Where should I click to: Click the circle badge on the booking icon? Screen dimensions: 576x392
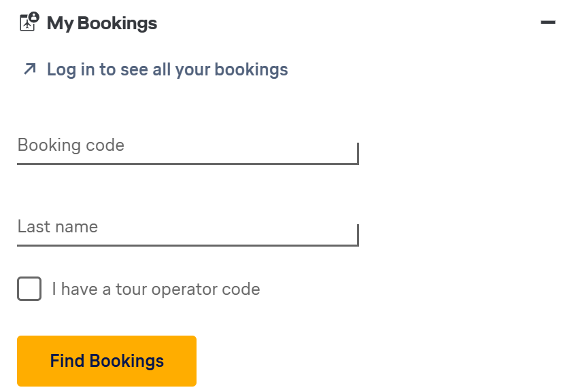coord(33,16)
